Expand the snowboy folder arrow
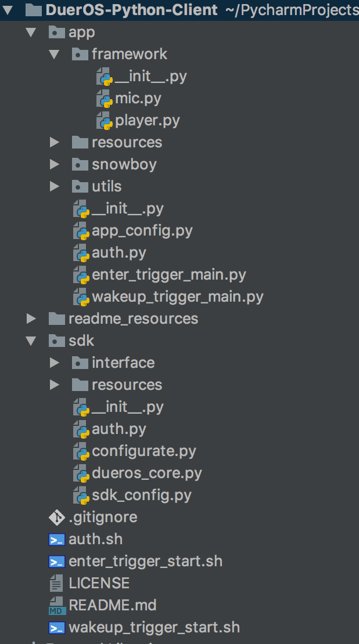The height and width of the screenshot is (644, 359). (x=54, y=164)
